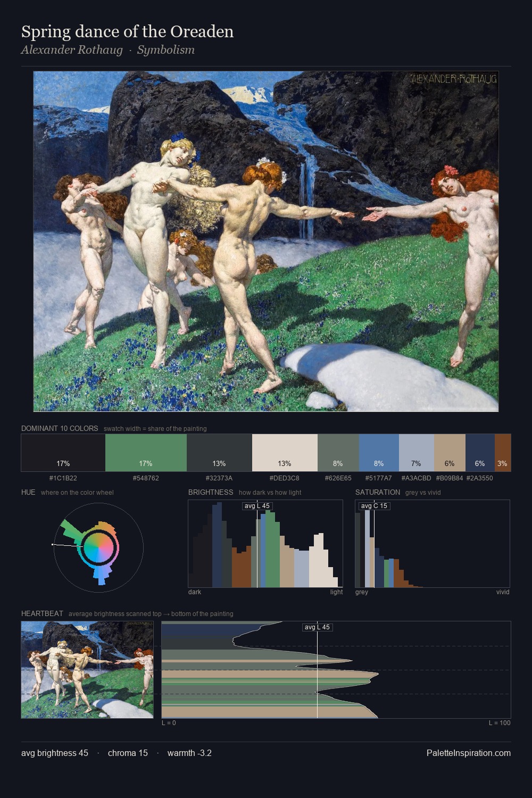Click the swatch width subtitle text
The height and width of the screenshot is (798, 532).
pyautogui.click(x=155, y=429)
